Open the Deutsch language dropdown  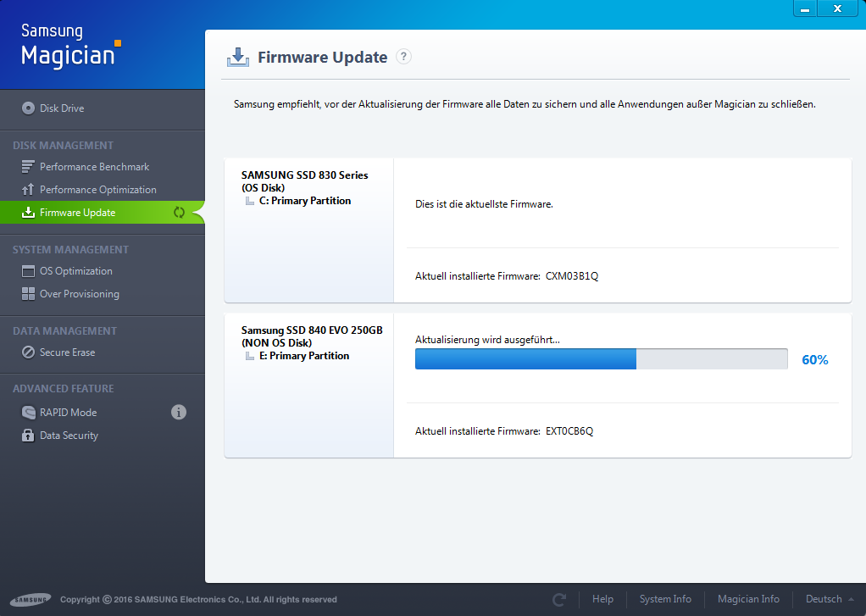(x=830, y=599)
